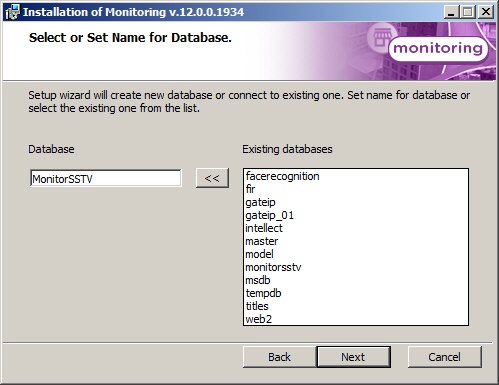
Task: Choose tempdb database entry
Action: click(263, 293)
